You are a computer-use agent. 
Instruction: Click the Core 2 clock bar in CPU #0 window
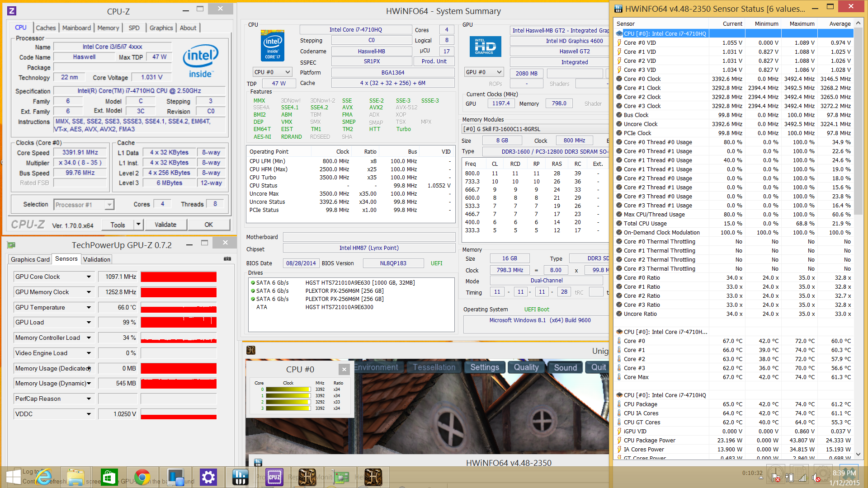(288, 402)
